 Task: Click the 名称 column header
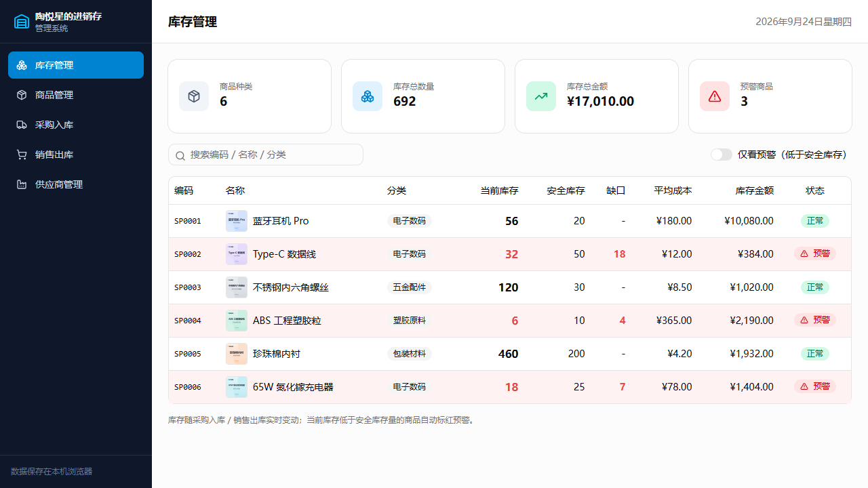pos(235,190)
